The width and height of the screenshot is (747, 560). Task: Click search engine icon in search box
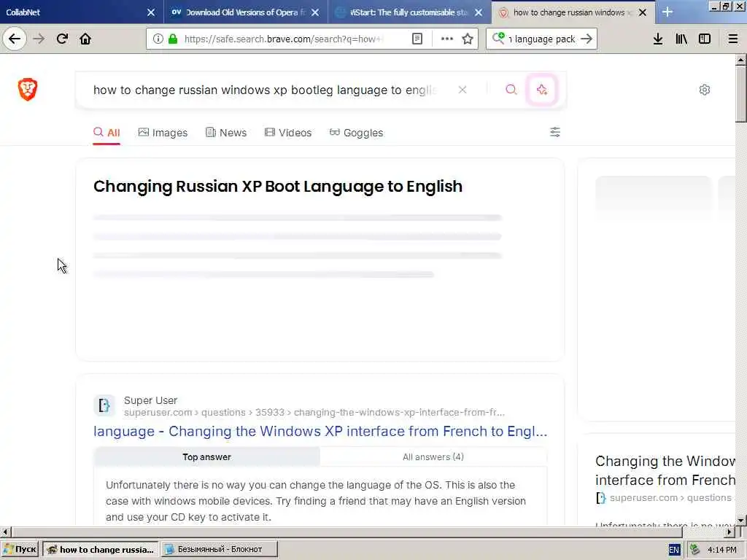pos(498,38)
